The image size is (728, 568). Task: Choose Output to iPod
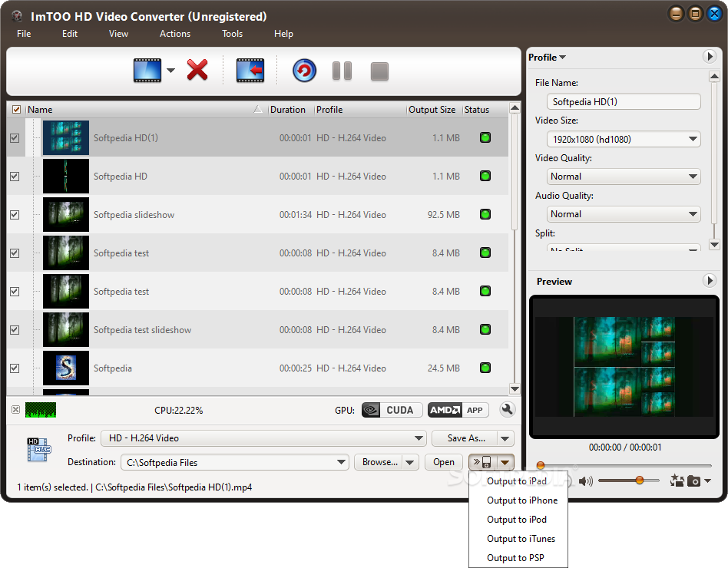518,520
